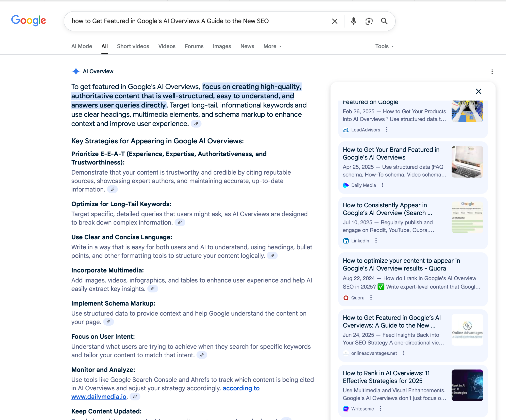This screenshot has width=506, height=420.
Task: Open source link icon for Schema Markup
Action: [109, 322]
